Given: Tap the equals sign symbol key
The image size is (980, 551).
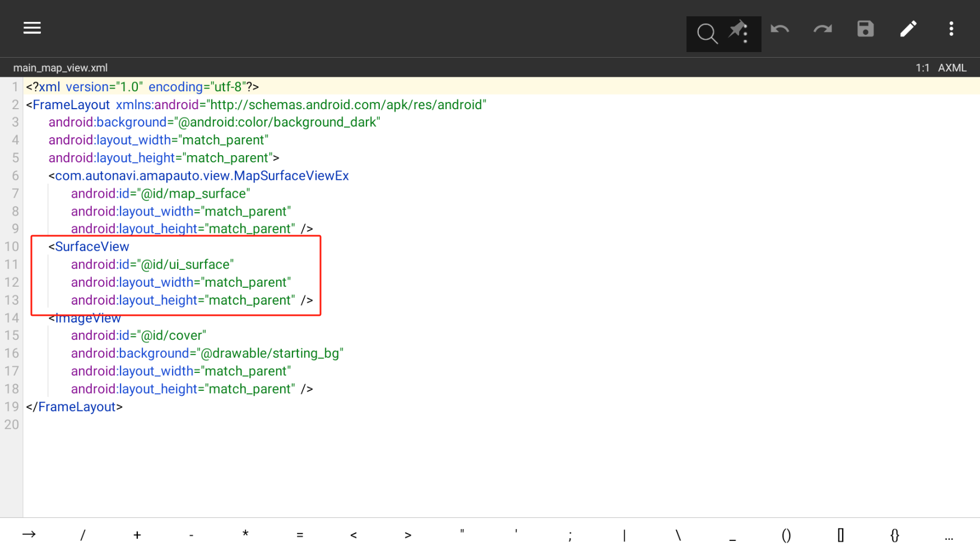Looking at the screenshot, I should (x=300, y=535).
